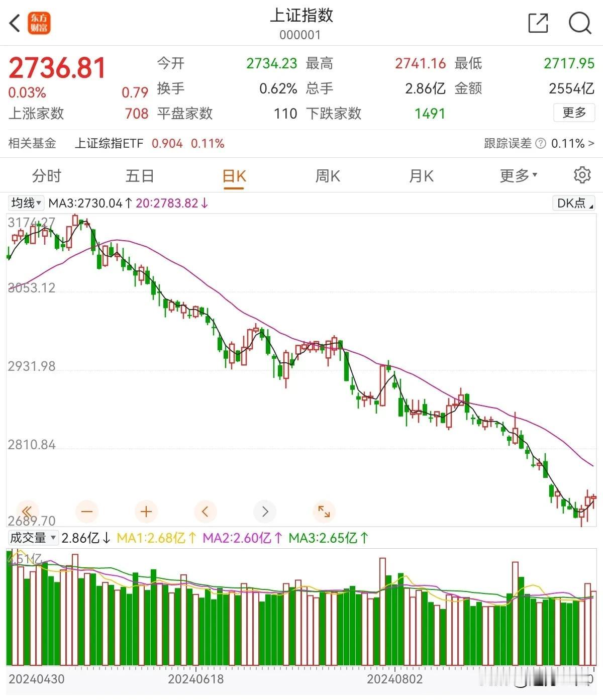Screen dimensions: 603x700
Task: Tap the 上证指数 title
Action: pos(301,15)
